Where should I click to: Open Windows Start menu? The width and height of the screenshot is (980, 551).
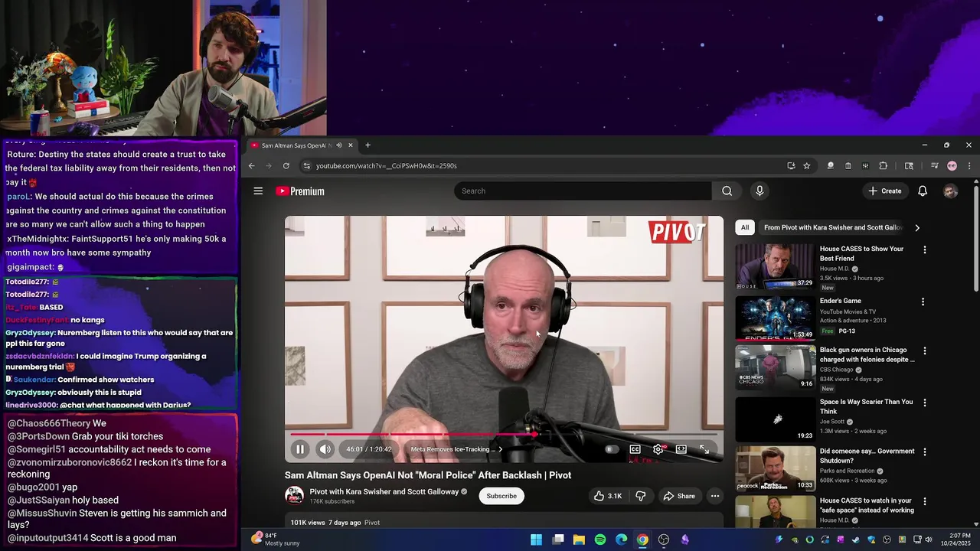pyautogui.click(x=536, y=540)
